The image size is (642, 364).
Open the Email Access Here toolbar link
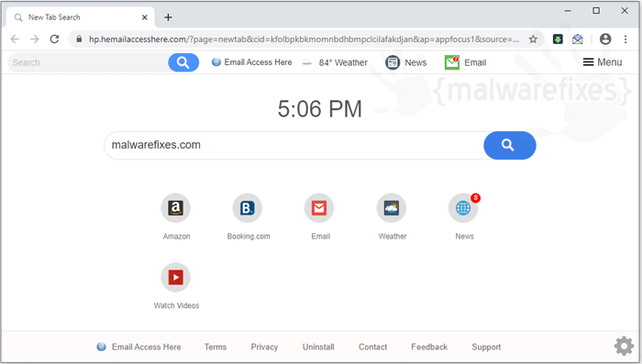click(x=252, y=62)
